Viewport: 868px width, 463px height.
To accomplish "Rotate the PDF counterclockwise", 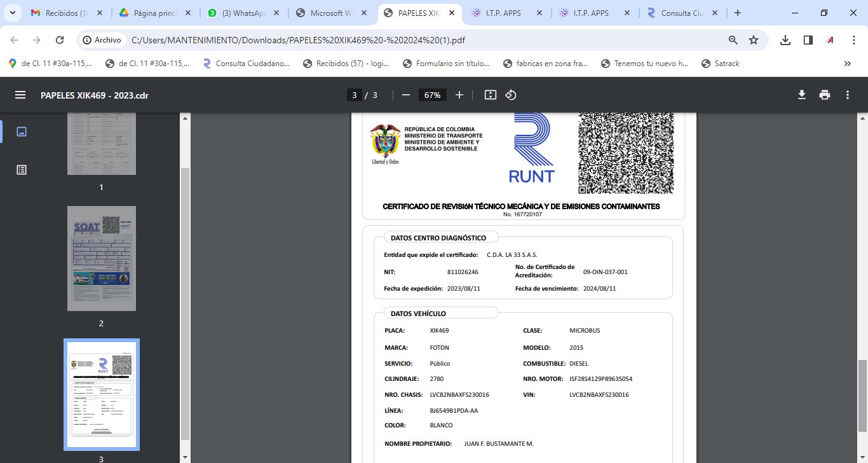I will [511, 95].
